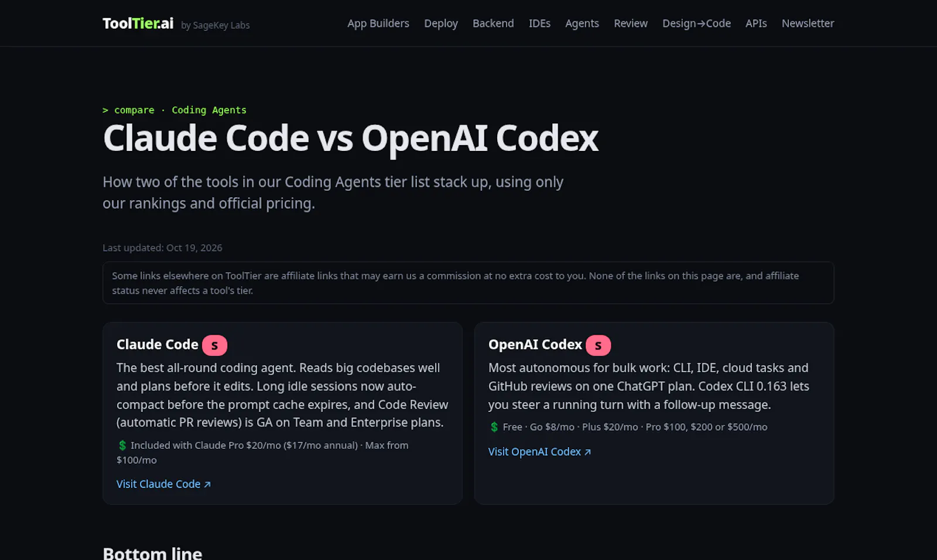
Task: Click the S tier badge beside OpenAI Codex
Action: click(x=598, y=345)
